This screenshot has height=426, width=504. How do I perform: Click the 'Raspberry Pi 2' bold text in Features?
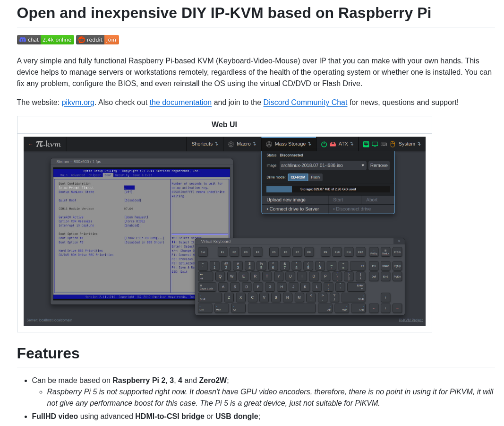click(x=139, y=380)
